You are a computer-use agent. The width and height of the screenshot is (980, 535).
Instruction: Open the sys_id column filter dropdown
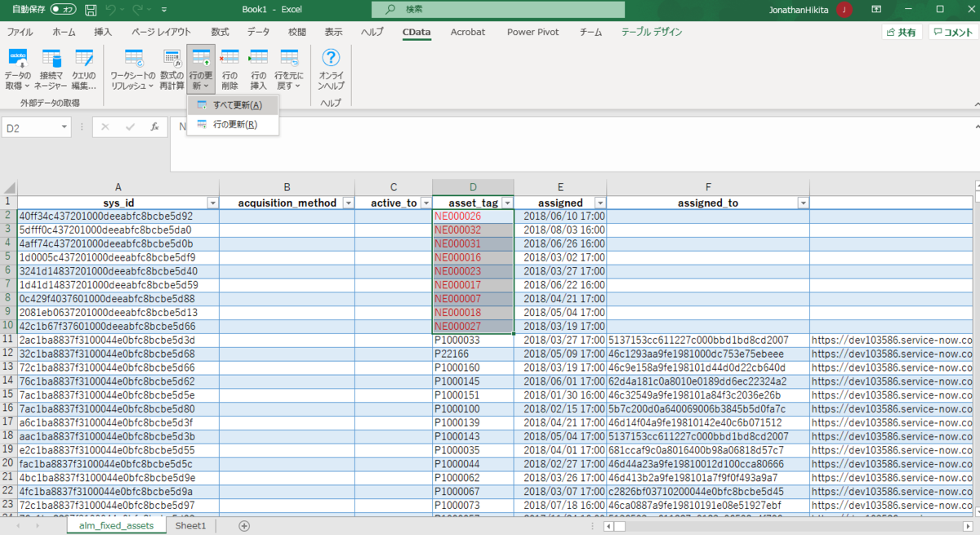[212, 202]
